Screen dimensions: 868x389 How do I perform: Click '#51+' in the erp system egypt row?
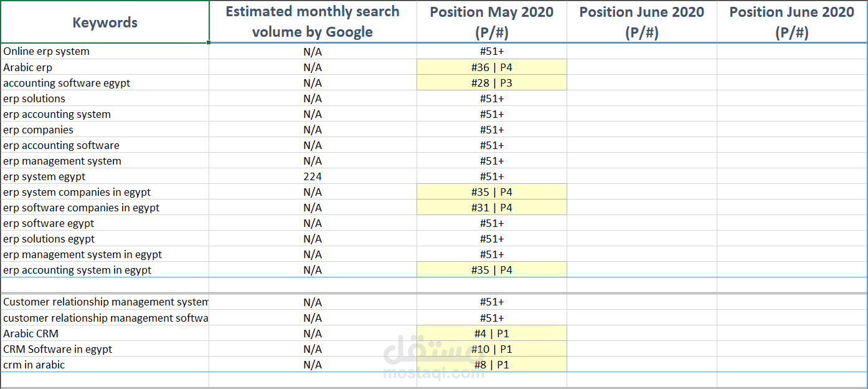(x=492, y=176)
